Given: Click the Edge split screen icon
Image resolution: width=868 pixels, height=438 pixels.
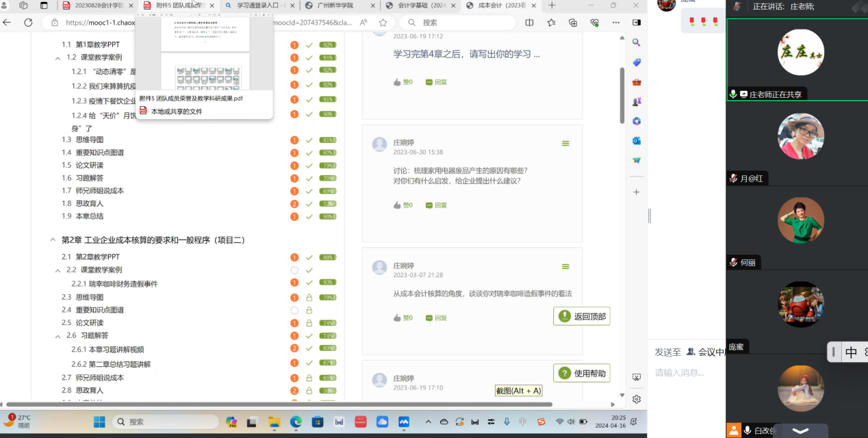Looking at the screenshot, I should pos(529,23).
